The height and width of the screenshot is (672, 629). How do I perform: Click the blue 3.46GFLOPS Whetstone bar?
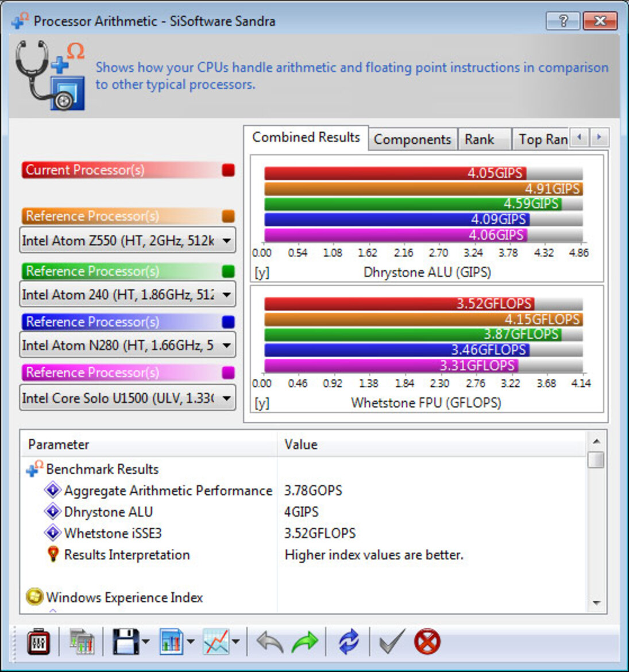[397, 350]
